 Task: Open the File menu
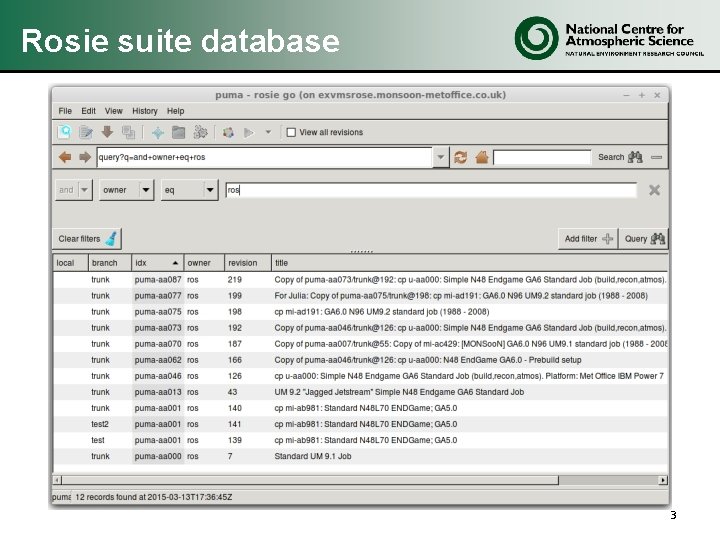[65, 111]
